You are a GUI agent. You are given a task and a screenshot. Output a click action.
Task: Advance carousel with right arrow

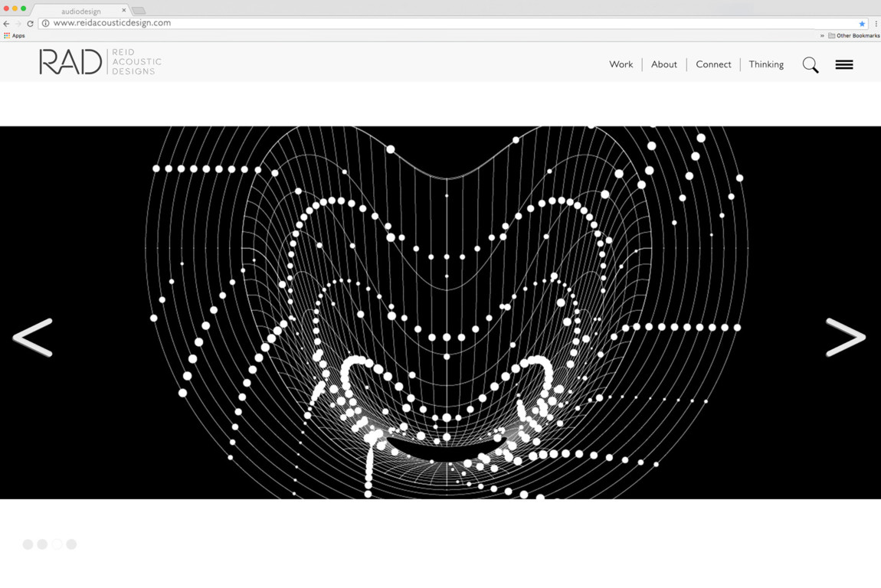845,338
